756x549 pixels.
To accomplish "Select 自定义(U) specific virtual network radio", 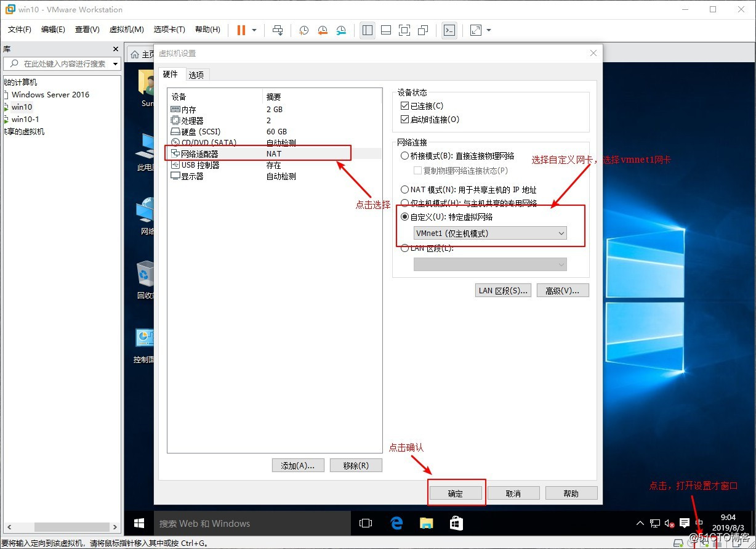I will tap(404, 217).
